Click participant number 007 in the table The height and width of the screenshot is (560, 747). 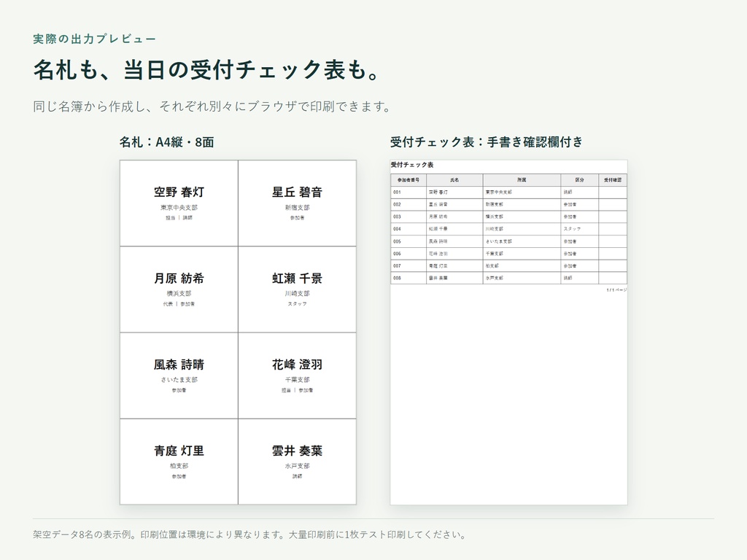tap(397, 265)
